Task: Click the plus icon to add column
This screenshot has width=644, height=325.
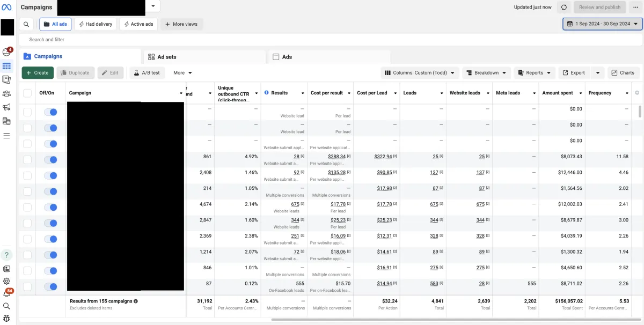Action: [637, 93]
